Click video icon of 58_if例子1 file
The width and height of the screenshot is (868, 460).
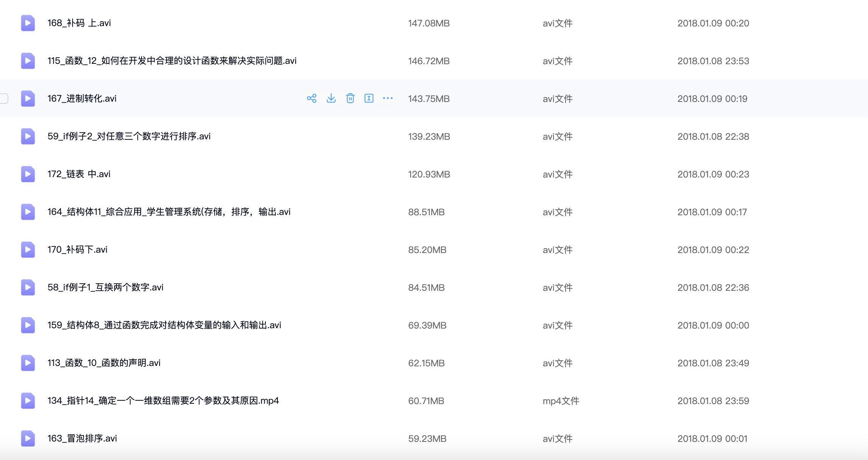(x=28, y=287)
